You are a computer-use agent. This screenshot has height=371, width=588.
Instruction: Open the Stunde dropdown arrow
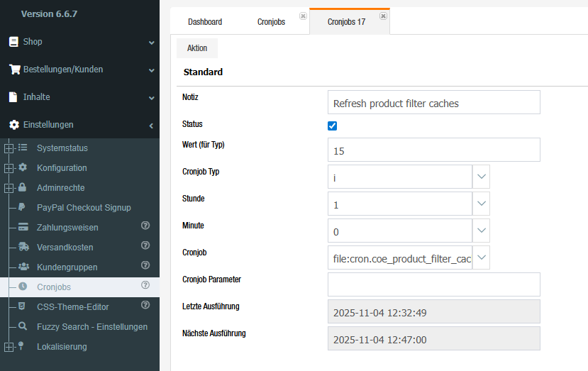[x=481, y=204]
